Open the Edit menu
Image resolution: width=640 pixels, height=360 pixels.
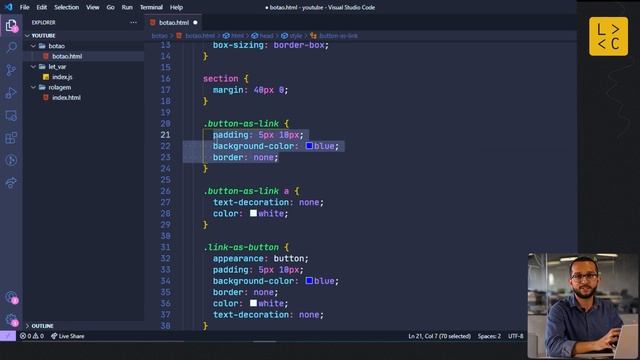(42, 7)
